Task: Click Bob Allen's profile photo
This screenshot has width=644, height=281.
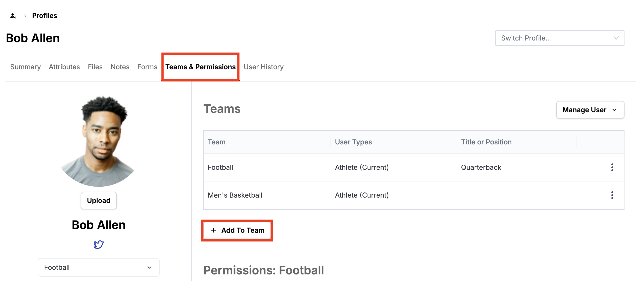Action: pyautogui.click(x=98, y=141)
